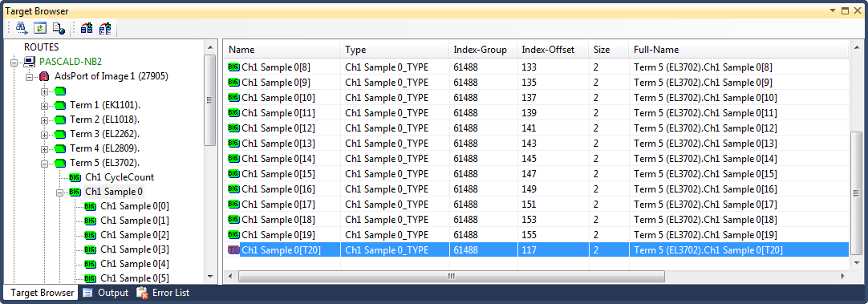Click the document with globe toolbar icon

point(58,28)
